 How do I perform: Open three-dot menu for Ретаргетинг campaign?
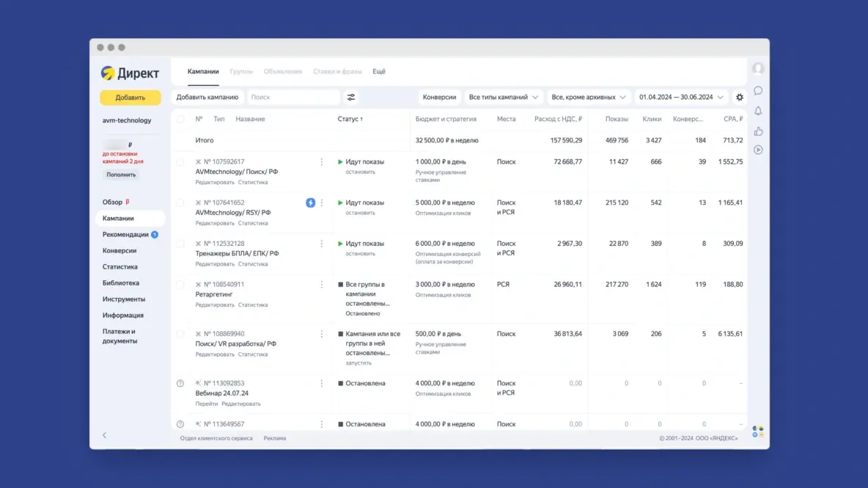[321, 284]
